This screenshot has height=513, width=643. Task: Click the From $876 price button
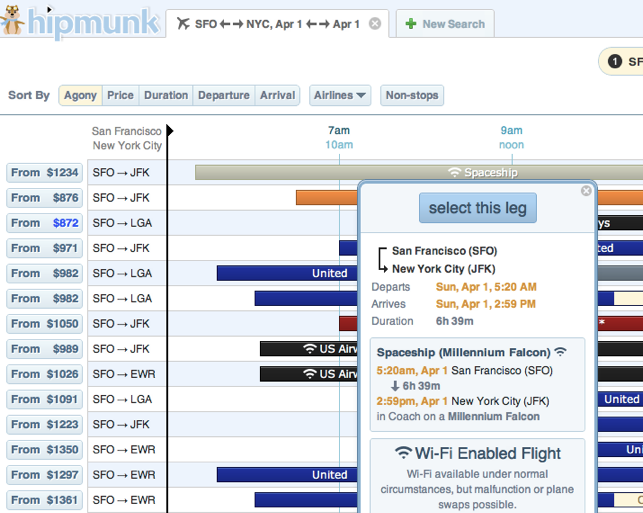click(44, 198)
